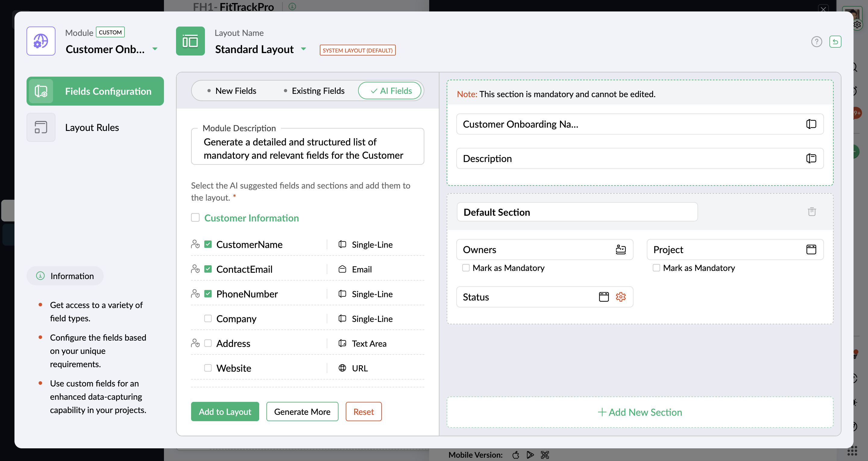Uncheck the PhoneNumber field checkbox

click(208, 294)
